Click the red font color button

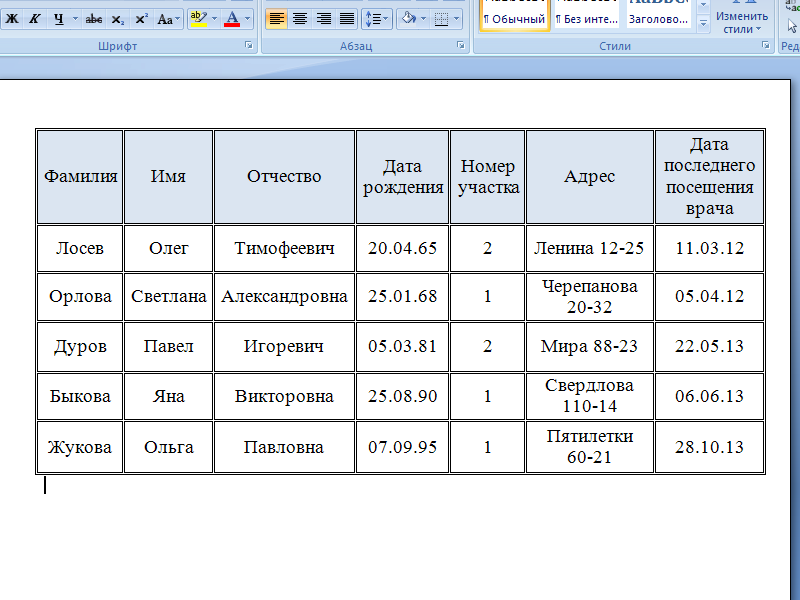coord(232,19)
